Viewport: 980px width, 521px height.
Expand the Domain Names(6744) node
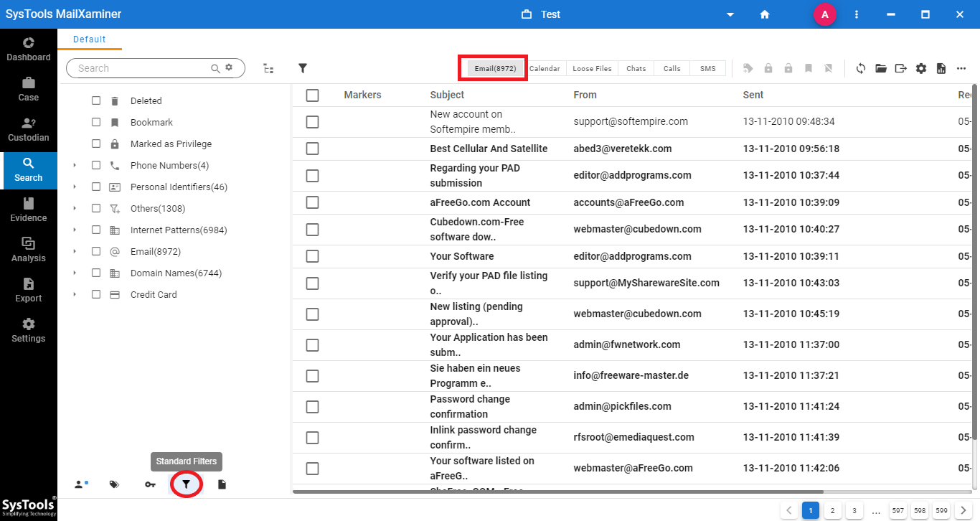click(x=75, y=273)
